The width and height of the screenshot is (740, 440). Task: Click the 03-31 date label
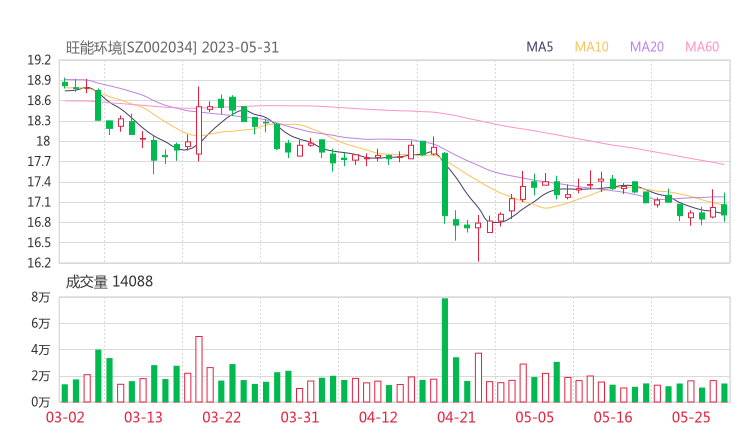coord(300,417)
